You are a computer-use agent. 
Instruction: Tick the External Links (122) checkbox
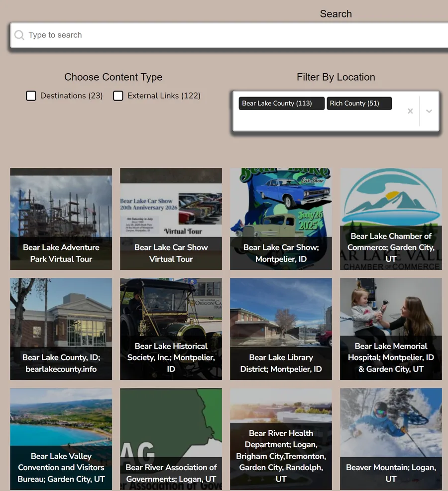(118, 96)
